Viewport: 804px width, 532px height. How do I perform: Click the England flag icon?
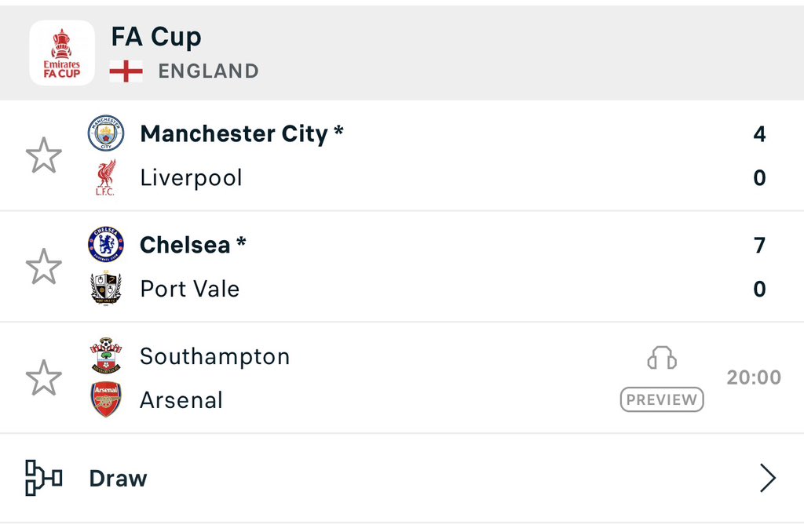(x=126, y=71)
